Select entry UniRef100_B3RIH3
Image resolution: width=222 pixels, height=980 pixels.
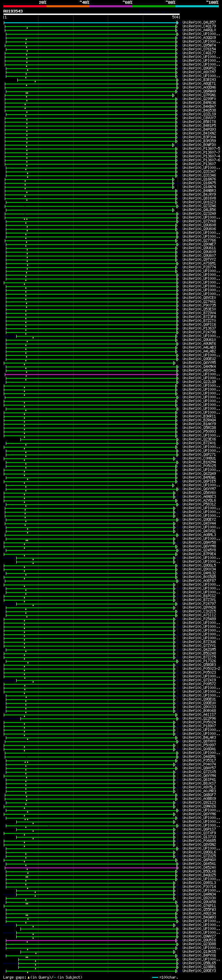(199, 80)
